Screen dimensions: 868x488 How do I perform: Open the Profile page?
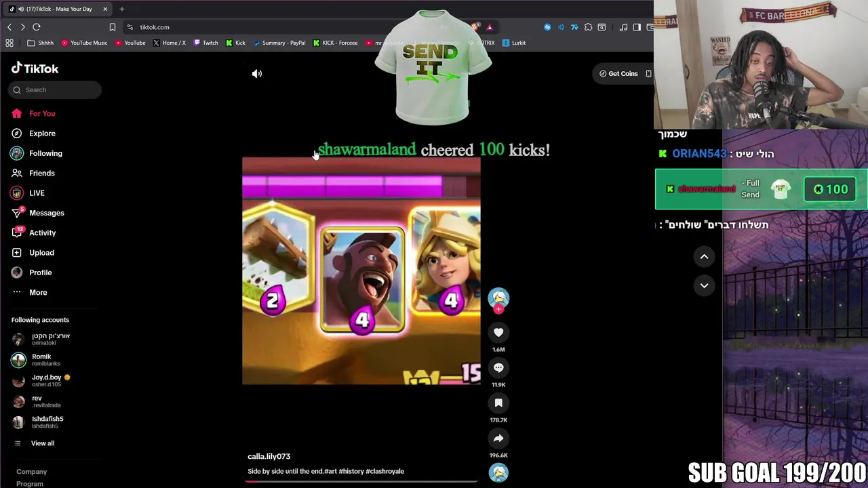[x=40, y=272]
